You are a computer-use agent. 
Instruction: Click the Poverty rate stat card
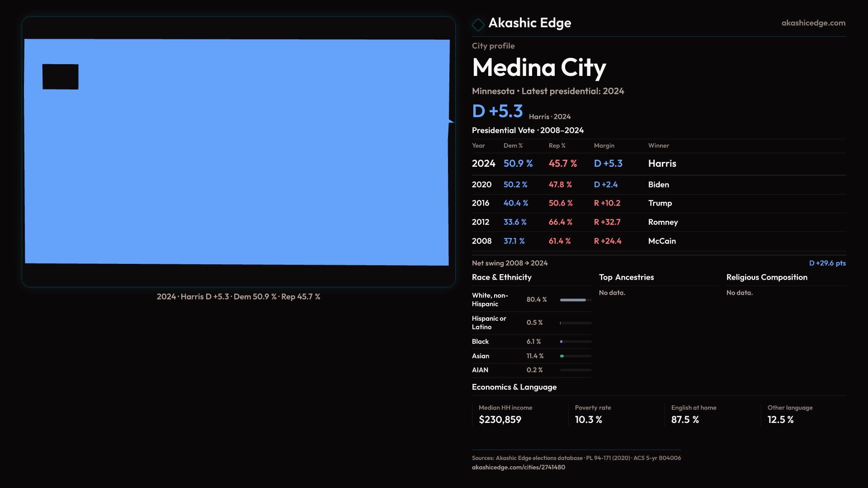592,414
